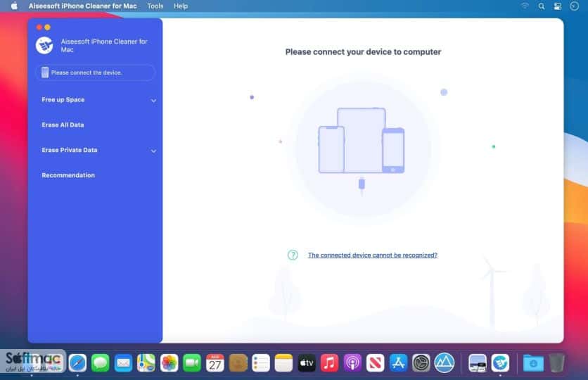
Task: Open System Preferences from the dock
Action: click(421, 362)
